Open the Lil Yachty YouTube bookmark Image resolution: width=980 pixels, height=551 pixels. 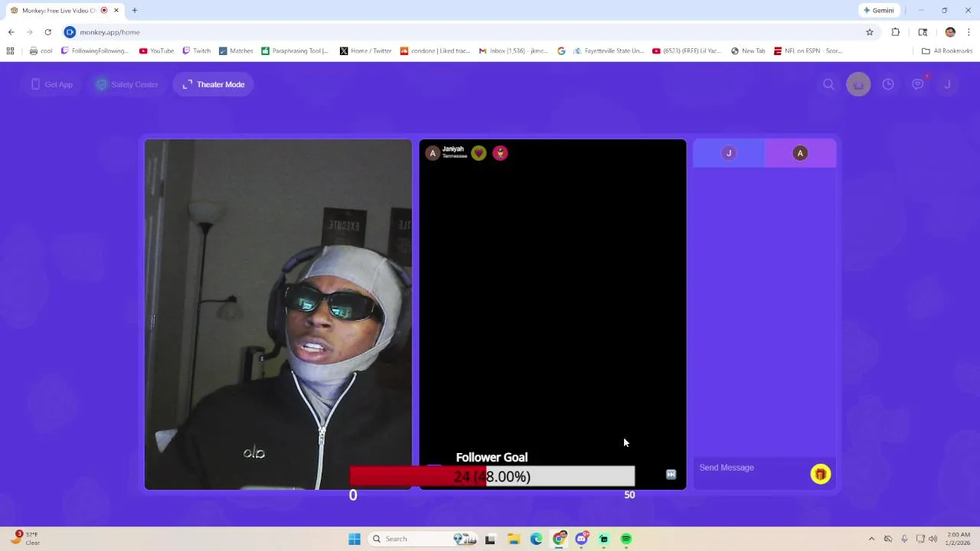coord(687,51)
